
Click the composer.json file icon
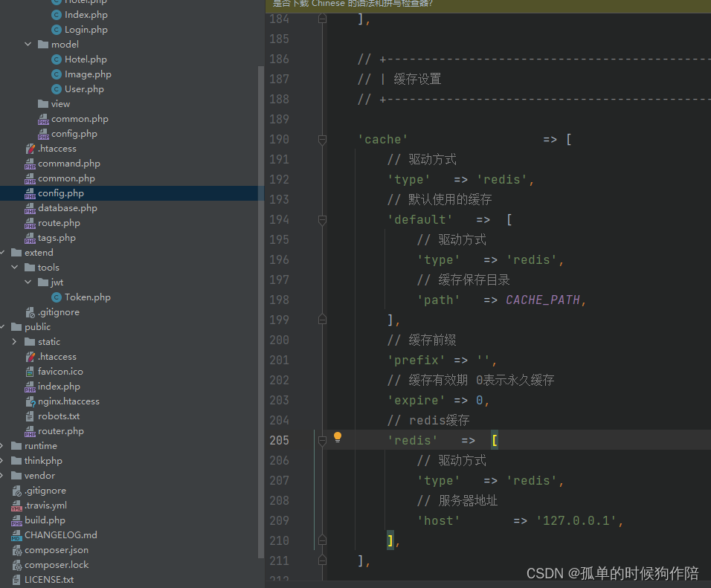point(18,549)
